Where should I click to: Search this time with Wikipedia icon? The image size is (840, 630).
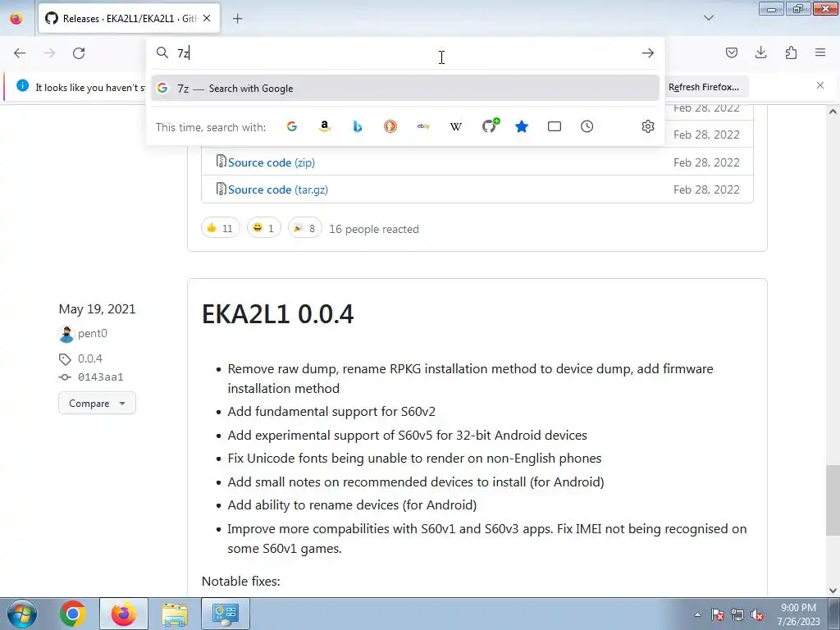[456, 126]
